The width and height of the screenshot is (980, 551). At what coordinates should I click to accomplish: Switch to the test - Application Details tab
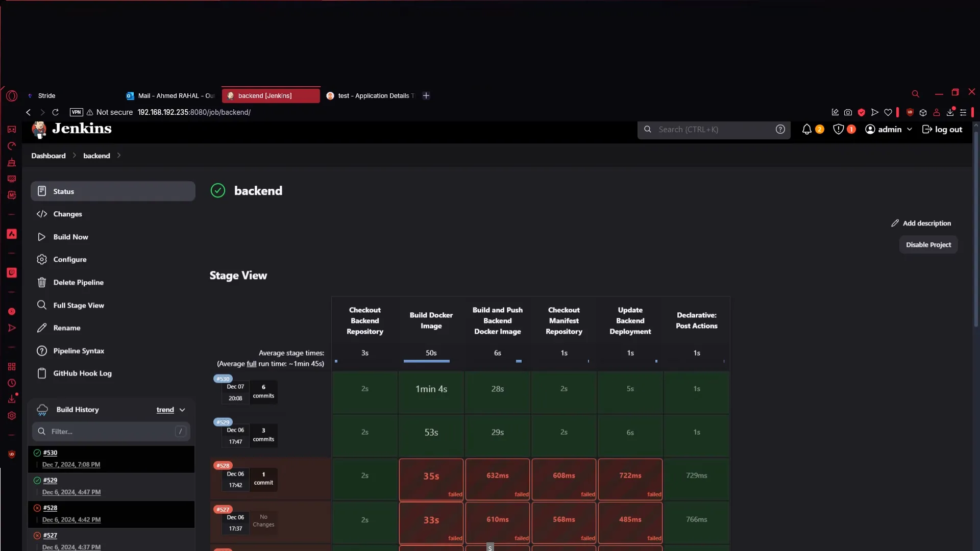click(374, 95)
